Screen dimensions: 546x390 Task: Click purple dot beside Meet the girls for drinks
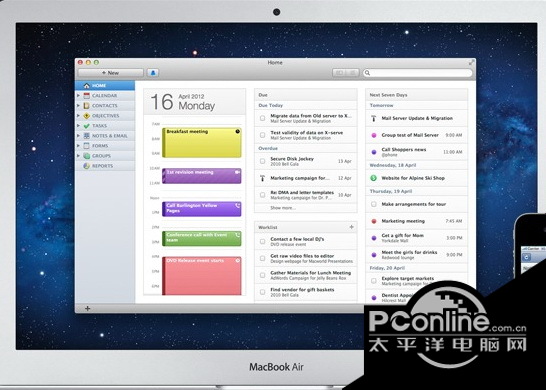click(374, 255)
